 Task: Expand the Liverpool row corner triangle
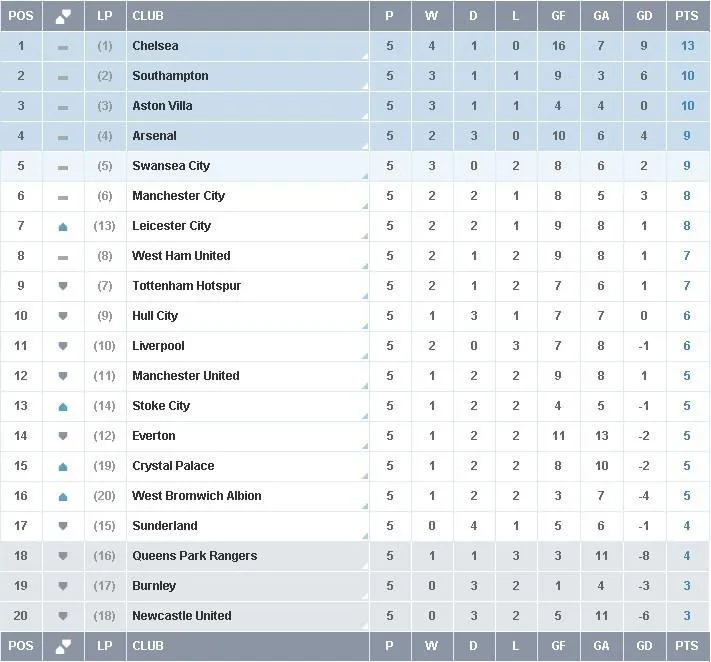[x=365, y=356]
